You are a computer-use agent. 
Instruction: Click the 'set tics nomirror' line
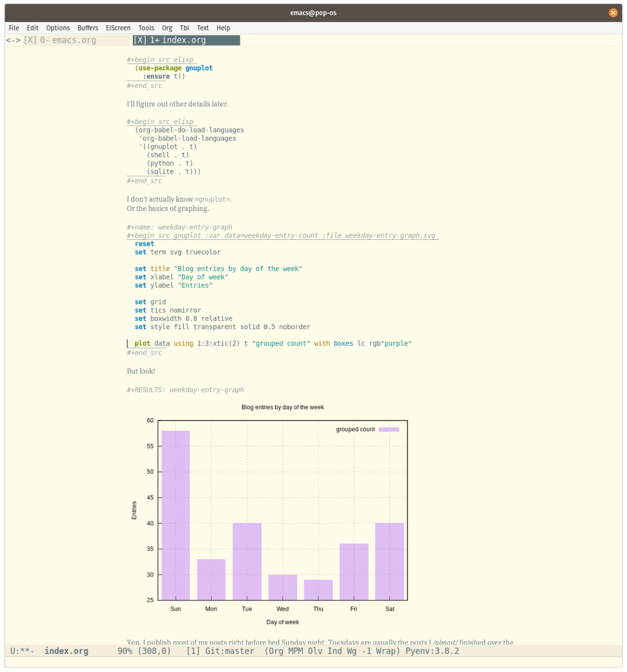[x=168, y=310]
